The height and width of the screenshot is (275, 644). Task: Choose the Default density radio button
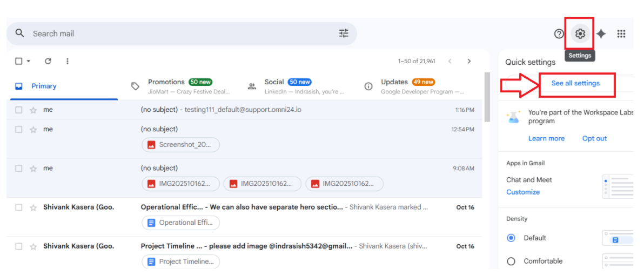511,238
